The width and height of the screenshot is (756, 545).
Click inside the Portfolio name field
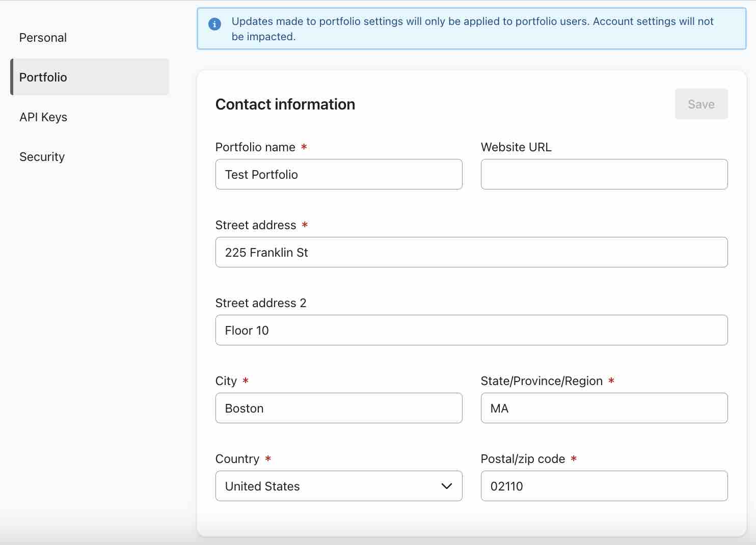point(338,174)
